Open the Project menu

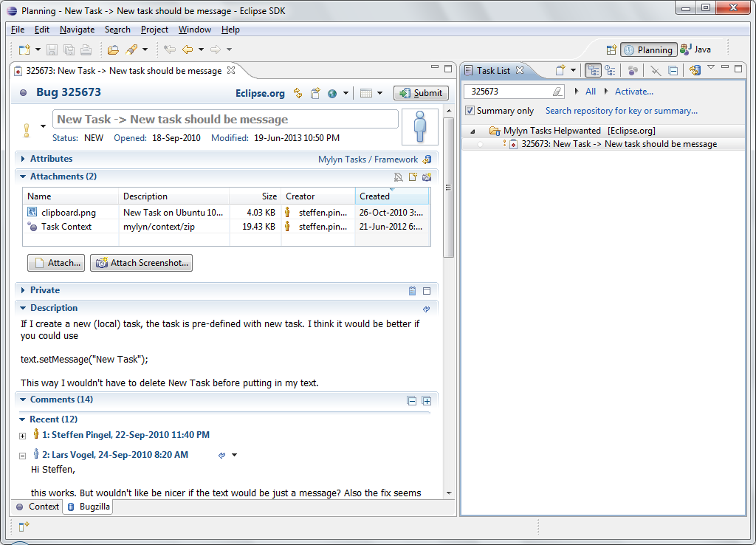(x=154, y=30)
